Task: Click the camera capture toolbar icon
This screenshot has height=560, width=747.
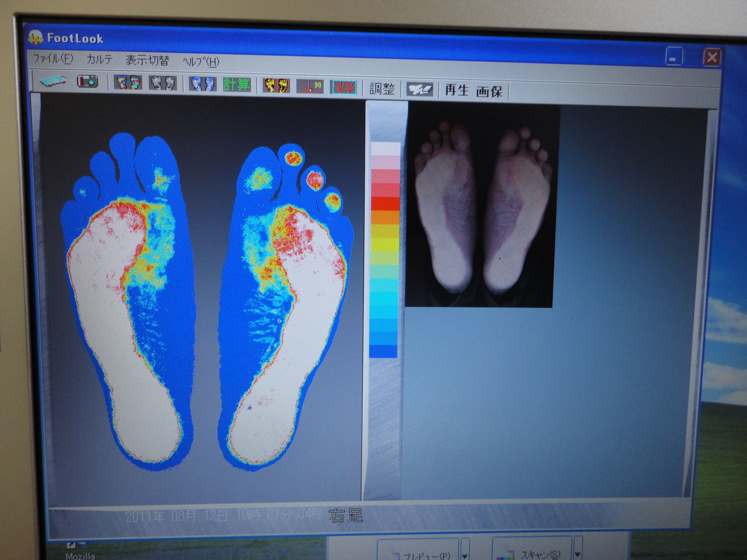Action: pyautogui.click(x=88, y=81)
